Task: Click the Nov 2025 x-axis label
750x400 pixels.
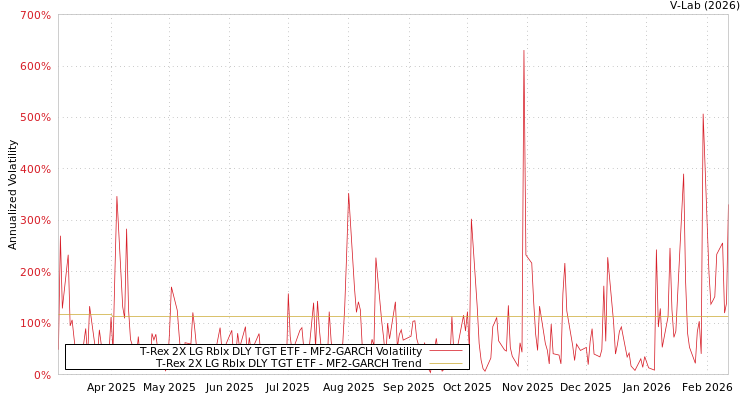Action: tap(527, 388)
